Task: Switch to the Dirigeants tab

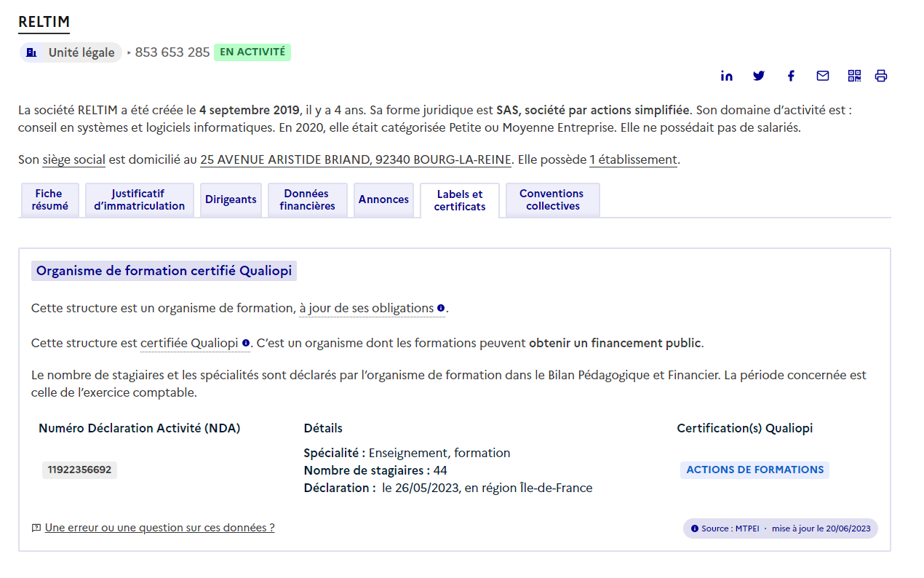Action: pyautogui.click(x=231, y=199)
